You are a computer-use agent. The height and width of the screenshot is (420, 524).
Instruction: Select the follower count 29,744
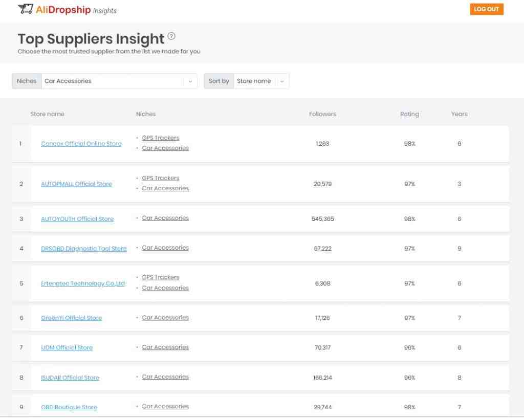pyautogui.click(x=322, y=407)
